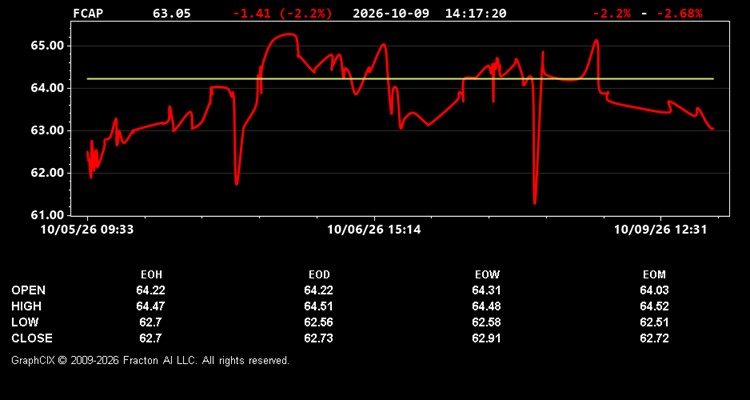Click the EOH column header
Screen dimensions: 750x400
tap(151, 275)
